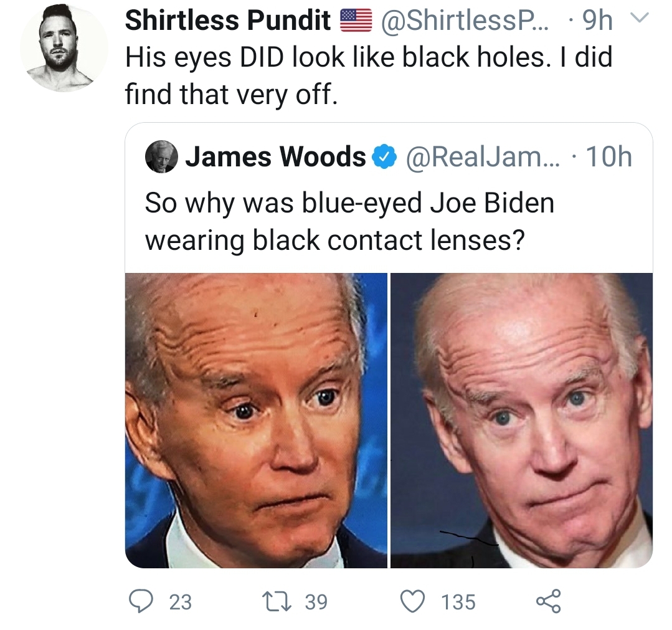Click the US flag emoji beside name
This screenshot has width=672, height=630.
point(356,21)
